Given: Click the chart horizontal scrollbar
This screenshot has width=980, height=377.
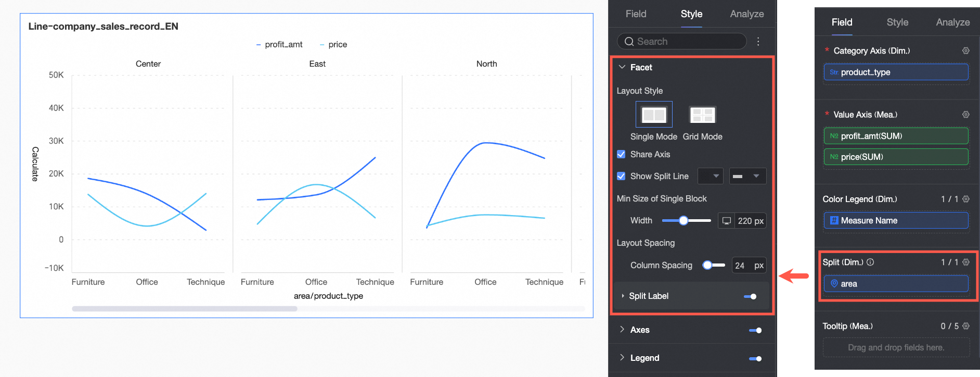Looking at the screenshot, I should click(x=185, y=309).
